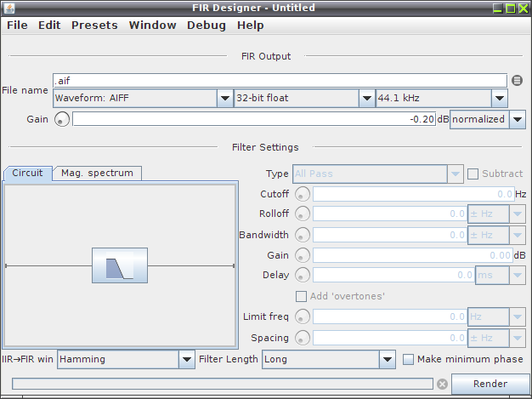Image resolution: width=532 pixels, height=399 pixels.
Task: Open the File menu
Action: (17, 26)
